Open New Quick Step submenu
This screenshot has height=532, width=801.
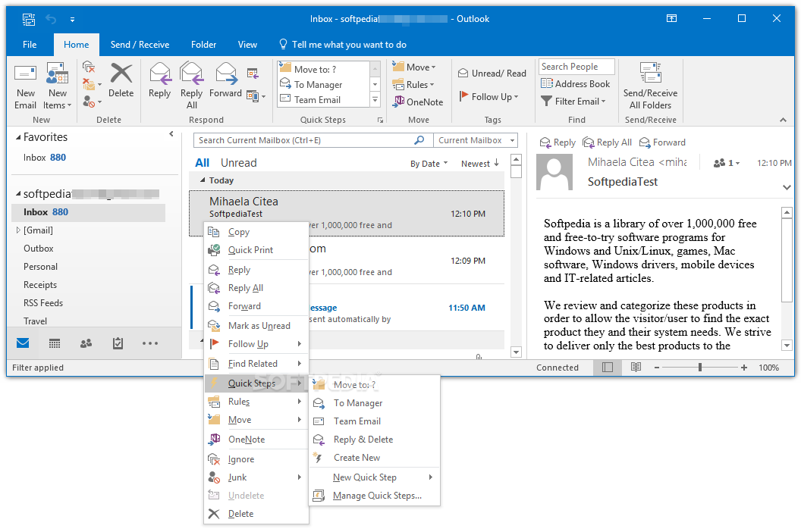click(375, 477)
